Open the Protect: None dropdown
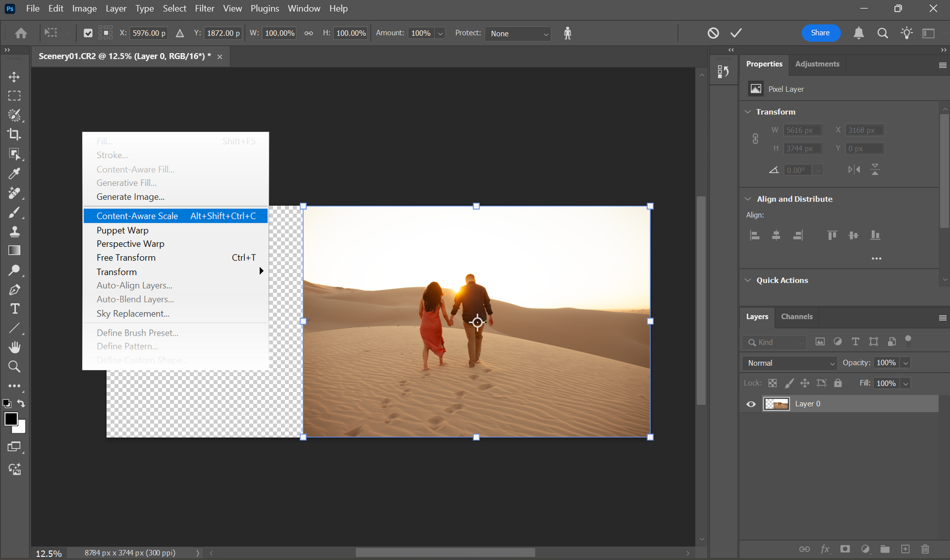This screenshot has height=560, width=950. pos(517,33)
